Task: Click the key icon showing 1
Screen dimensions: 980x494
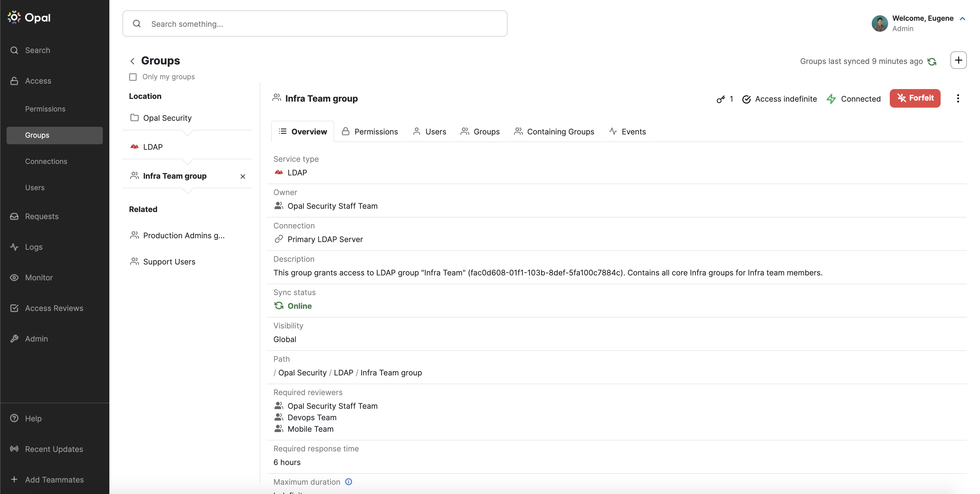Action: point(721,99)
